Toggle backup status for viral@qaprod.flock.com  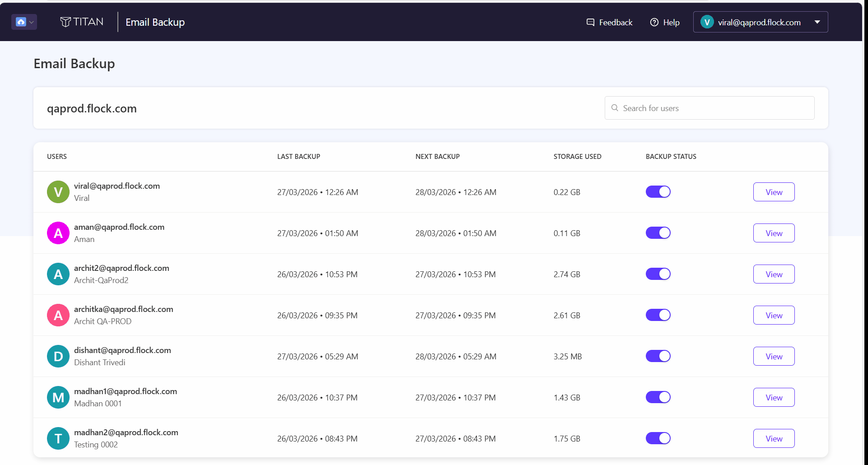tap(658, 192)
